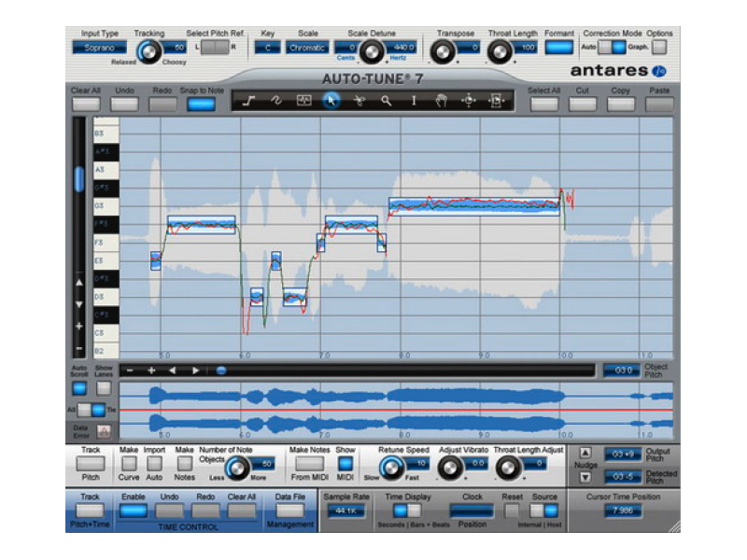Viewport: 747px width, 560px height.
Task: Click the right arrow in time bar
Action: click(x=195, y=371)
